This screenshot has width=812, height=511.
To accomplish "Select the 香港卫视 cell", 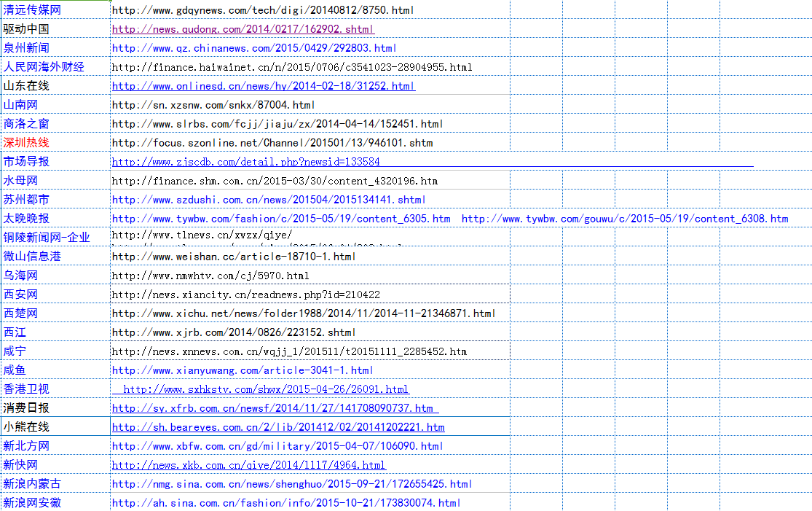I will 55,389.
